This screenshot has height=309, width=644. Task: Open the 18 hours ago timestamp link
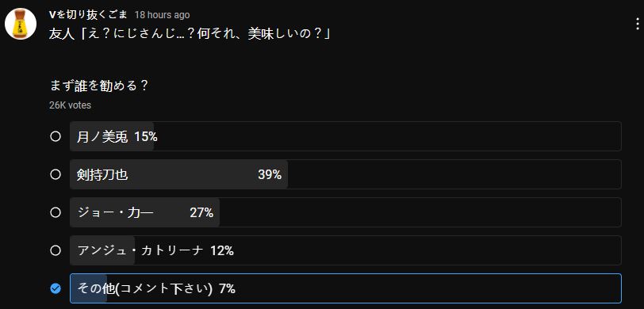pos(163,15)
